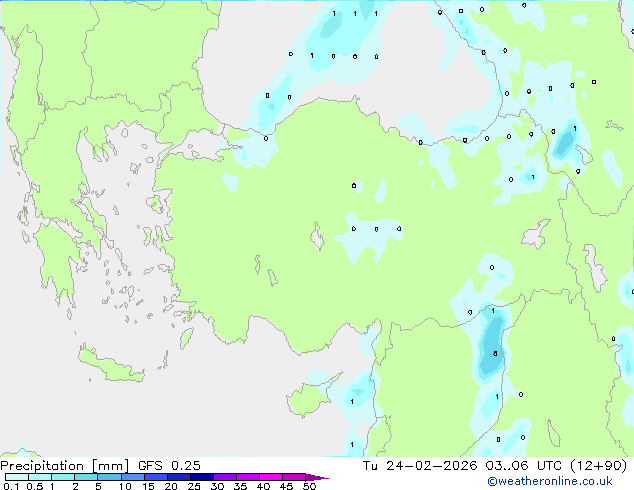The height and width of the screenshot is (490, 634).
Task: Select the 40–45 mm magenta legend swatch
Action: tap(271, 477)
